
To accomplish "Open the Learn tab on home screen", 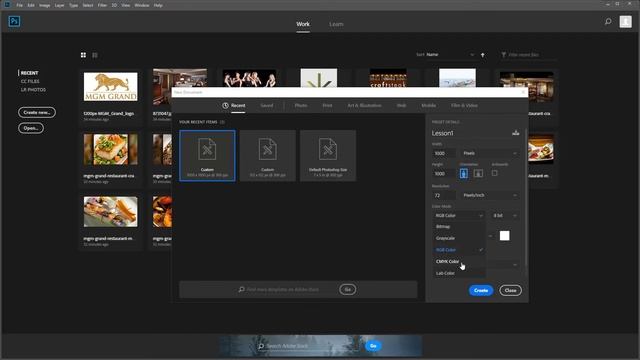I will point(336,24).
